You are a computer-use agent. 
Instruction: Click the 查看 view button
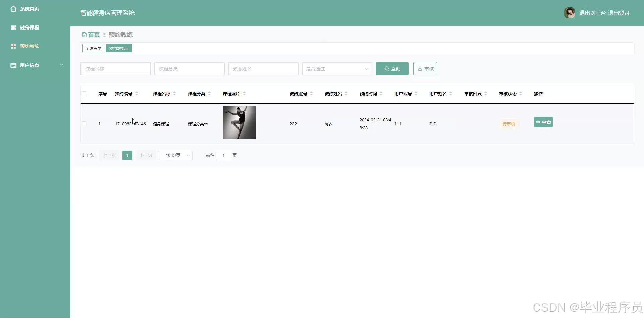543,122
